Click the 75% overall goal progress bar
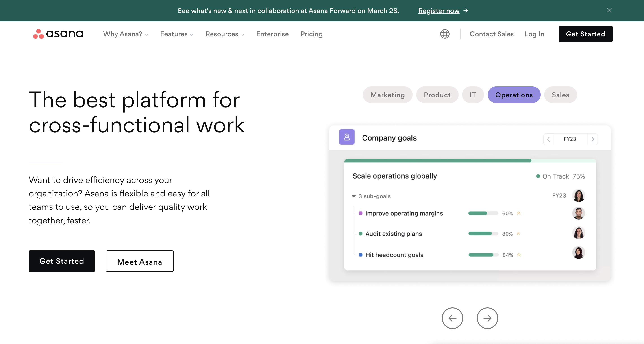This screenshot has height=344, width=644. [x=470, y=161]
